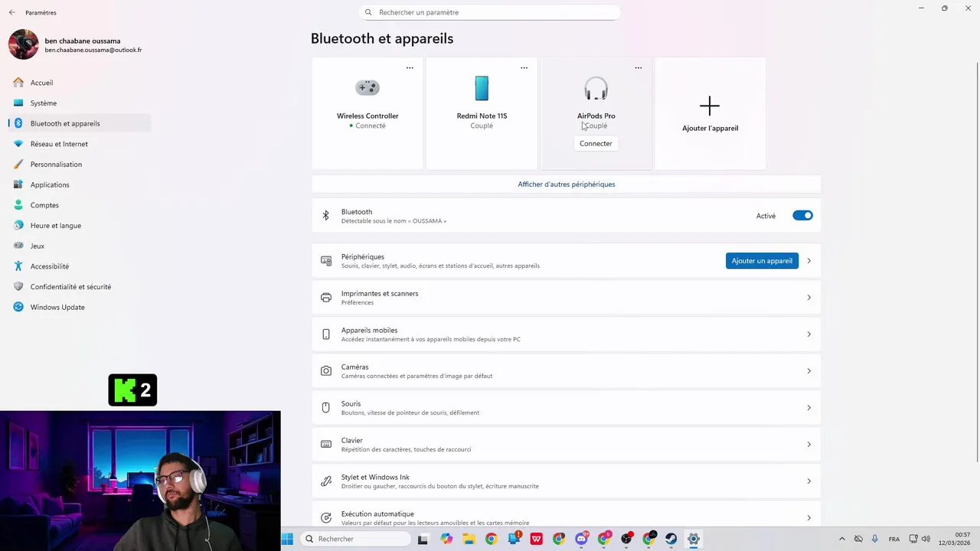Click the mouse icon in Souris row
980x551 pixels.
[x=326, y=408]
